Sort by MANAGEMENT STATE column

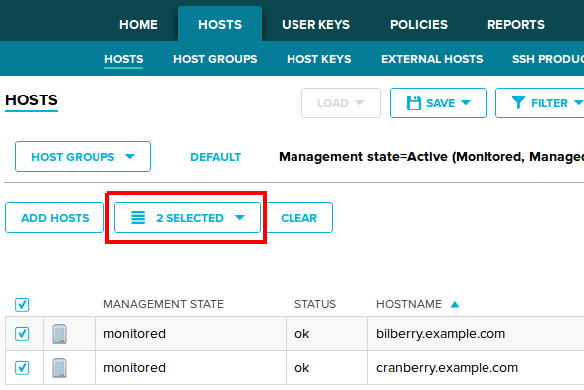tap(163, 304)
